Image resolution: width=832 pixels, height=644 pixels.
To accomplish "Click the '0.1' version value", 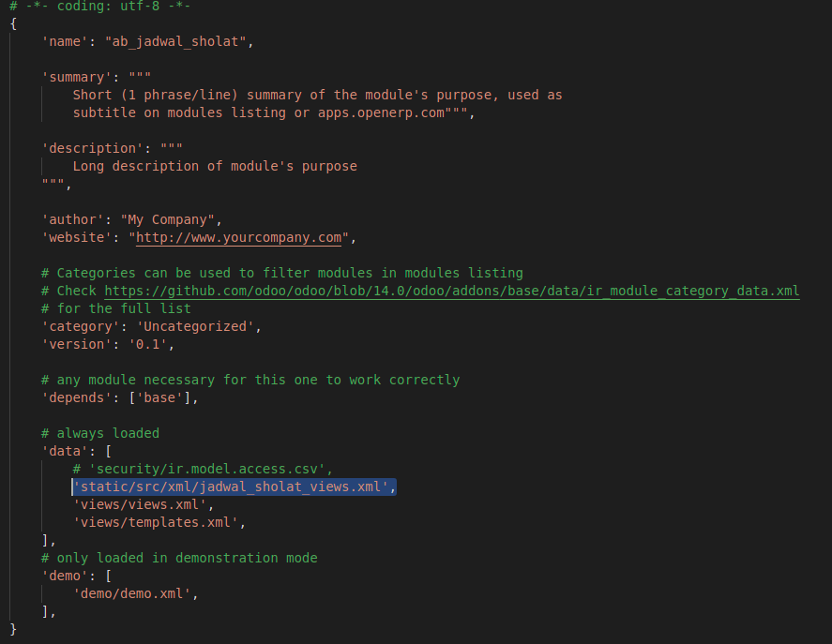I will pyautogui.click(x=147, y=345).
